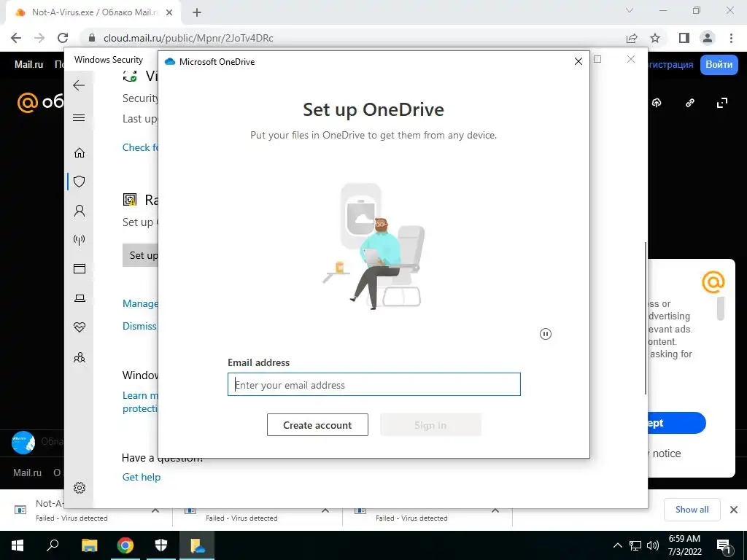Click the Войти login button
This screenshot has width=747, height=560.
click(x=719, y=64)
